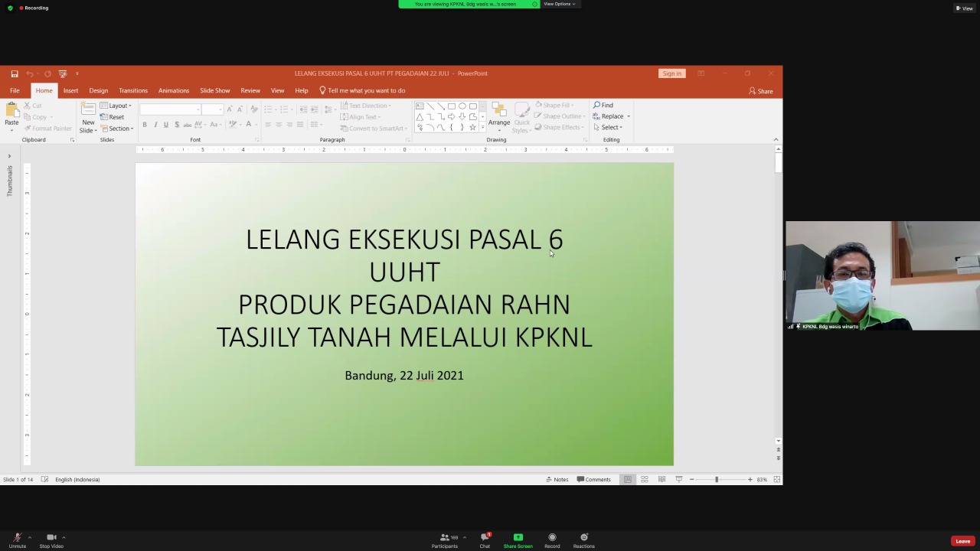The width and height of the screenshot is (980, 551).
Task: Open the Layout dropdown
Action: point(116,106)
